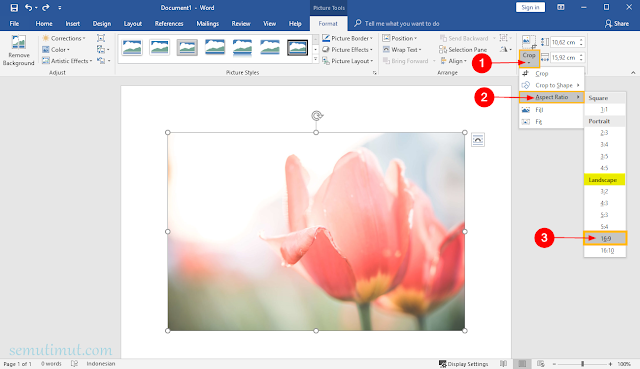The image size is (640, 369).
Task: Open Artistic Effects dropdown
Action: pos(67,61)
